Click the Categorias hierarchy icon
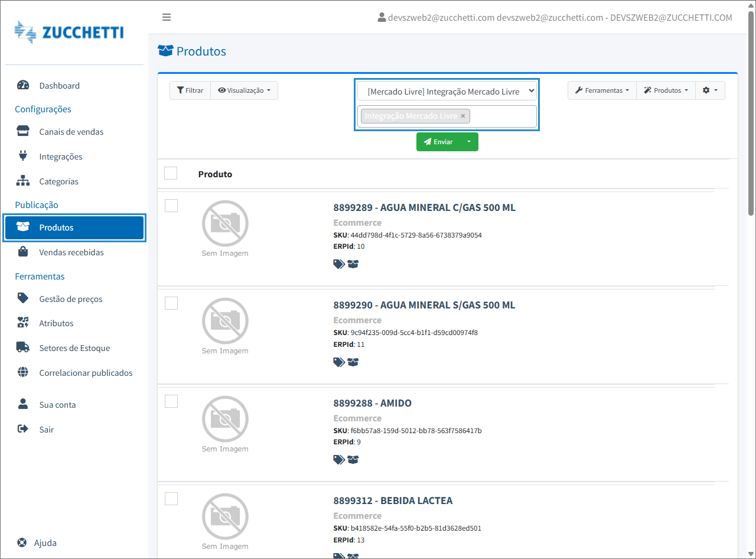756x559 pixels. [23, 181]
